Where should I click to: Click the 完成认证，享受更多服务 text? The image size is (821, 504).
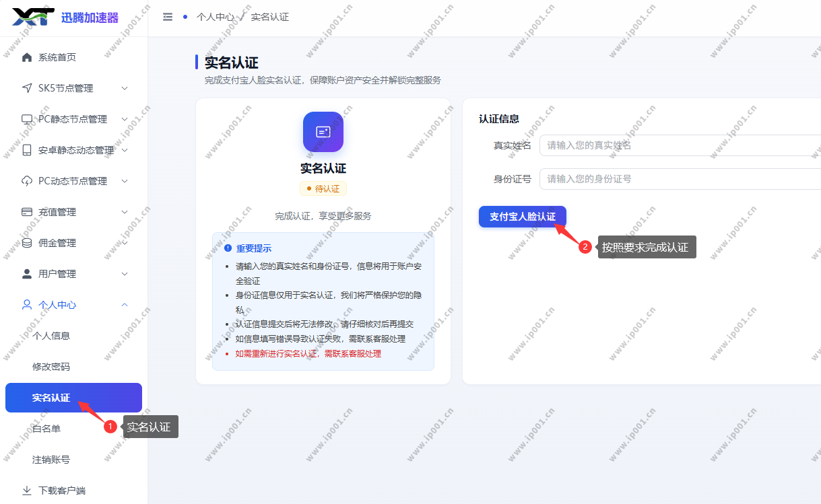pyautogui.click(x=323, y=216)
